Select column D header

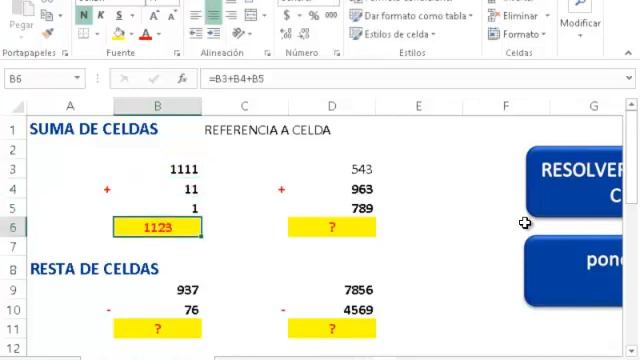[x=332, y=106]
